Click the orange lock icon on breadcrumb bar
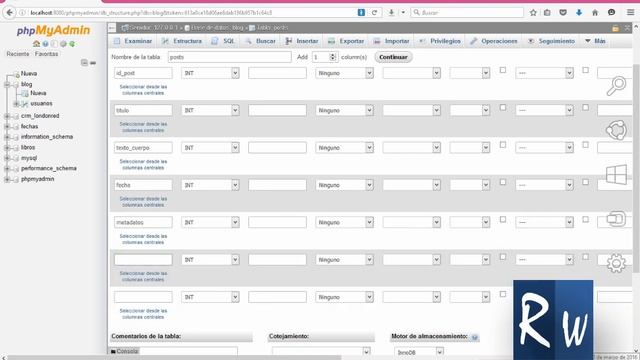The height and width of the screenshot is (360, 640). 616,28
